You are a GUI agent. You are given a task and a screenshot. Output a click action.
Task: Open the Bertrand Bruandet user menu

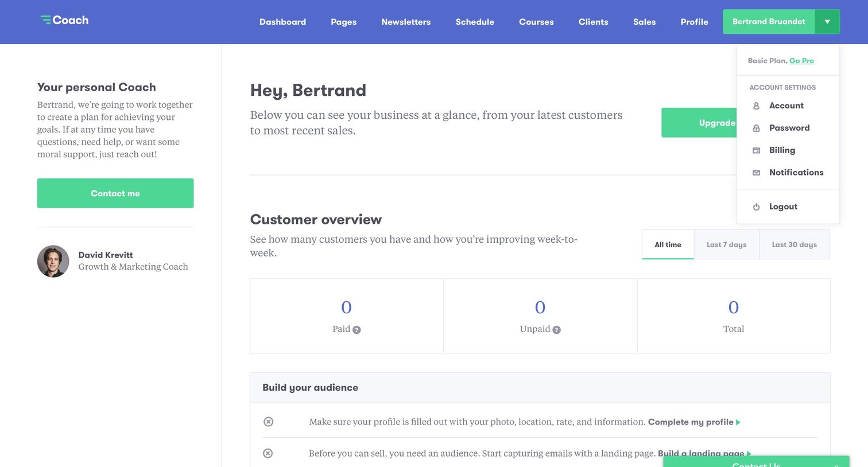tap(769, 22)
